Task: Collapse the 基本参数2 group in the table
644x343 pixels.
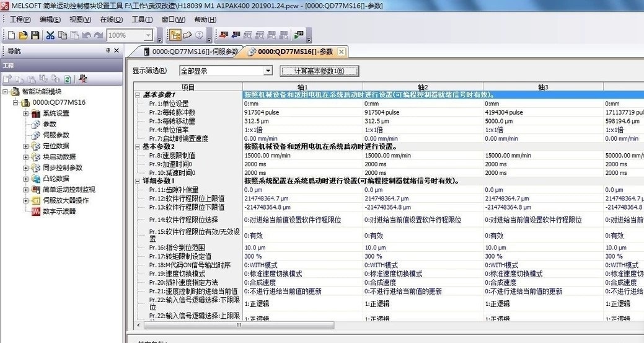Action: point(138,146)
